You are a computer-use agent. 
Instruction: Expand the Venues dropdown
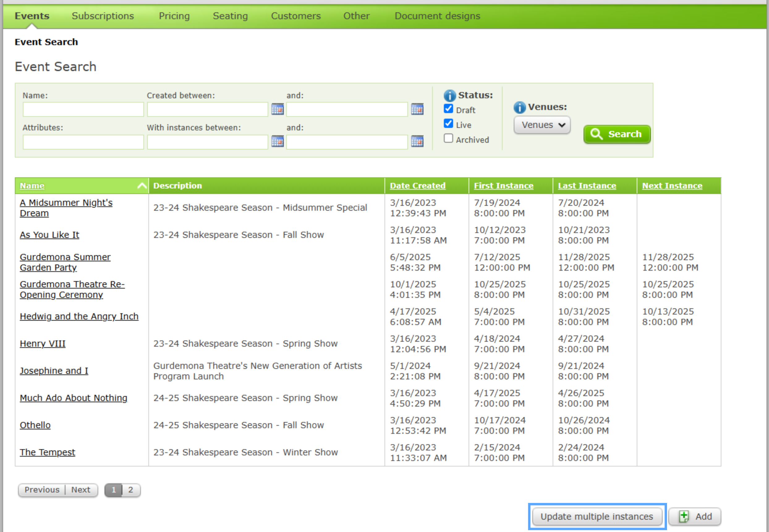tap(542, 125)
